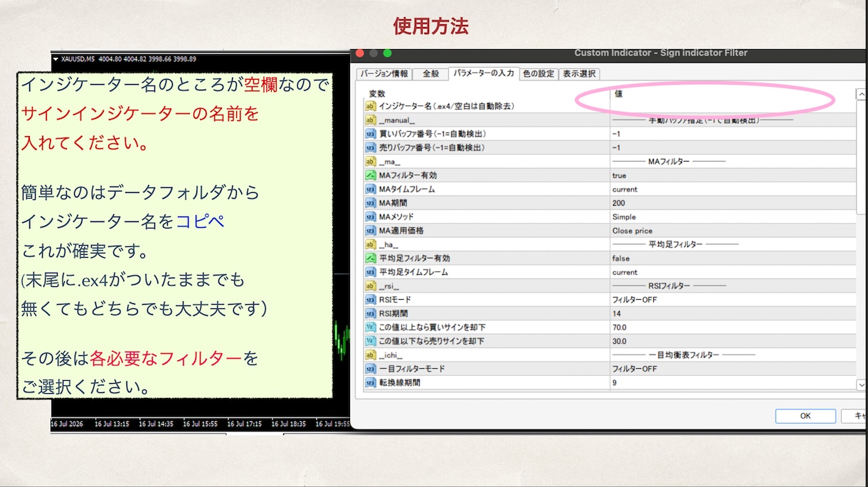Click the icon beside MAタイムフレーム

point(370,189)
